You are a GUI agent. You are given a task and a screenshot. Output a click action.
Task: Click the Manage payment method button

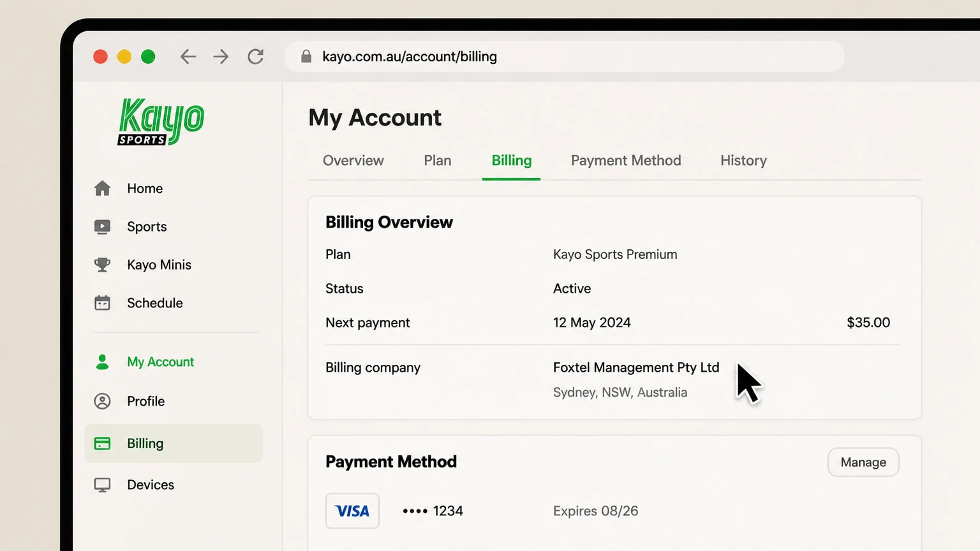click(x=863, y=462)
